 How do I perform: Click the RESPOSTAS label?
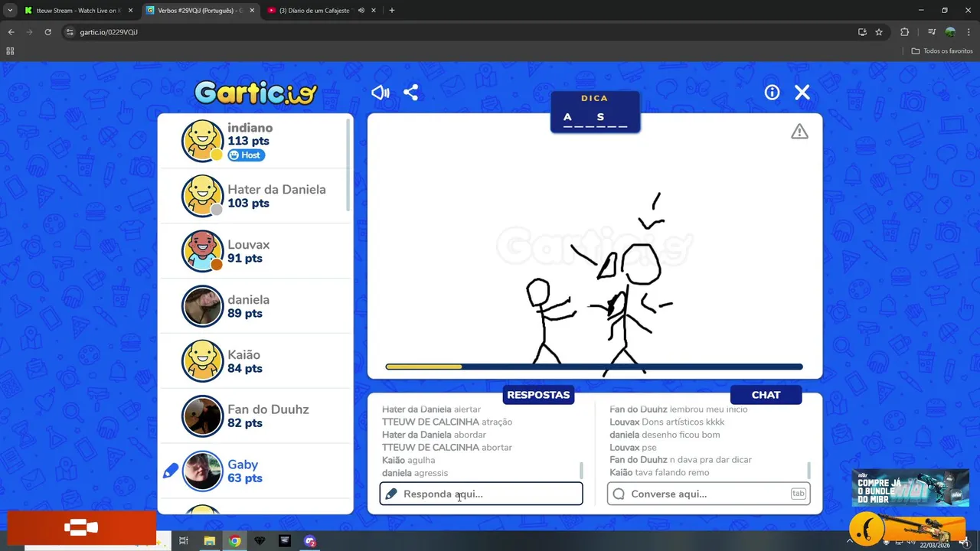(538, 395)
